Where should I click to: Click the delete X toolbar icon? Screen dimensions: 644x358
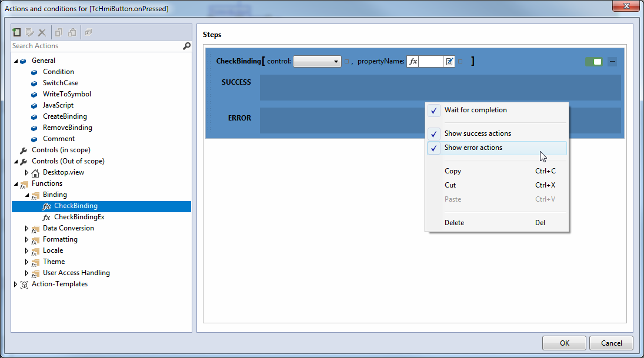click(x=42, y=32)
